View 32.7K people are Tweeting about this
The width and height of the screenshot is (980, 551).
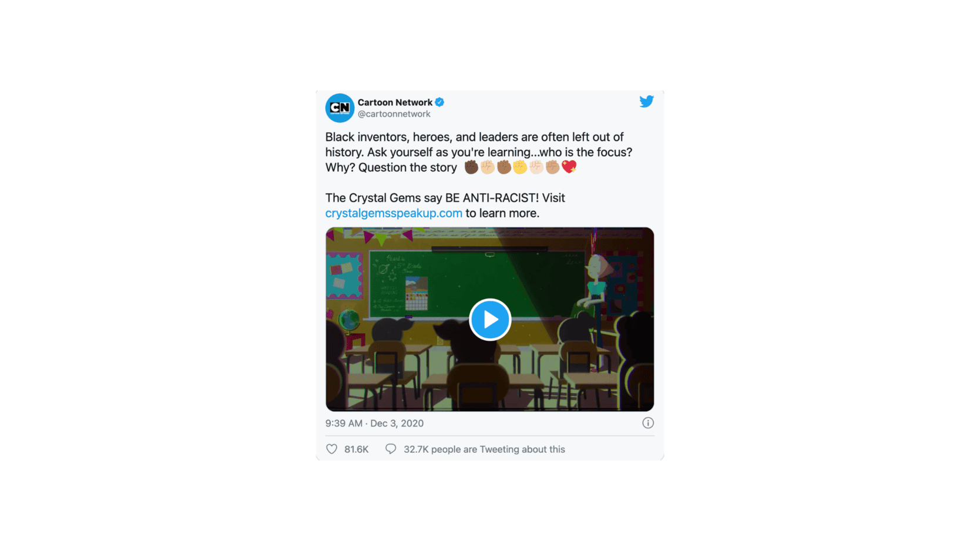(x=484, y=449)
